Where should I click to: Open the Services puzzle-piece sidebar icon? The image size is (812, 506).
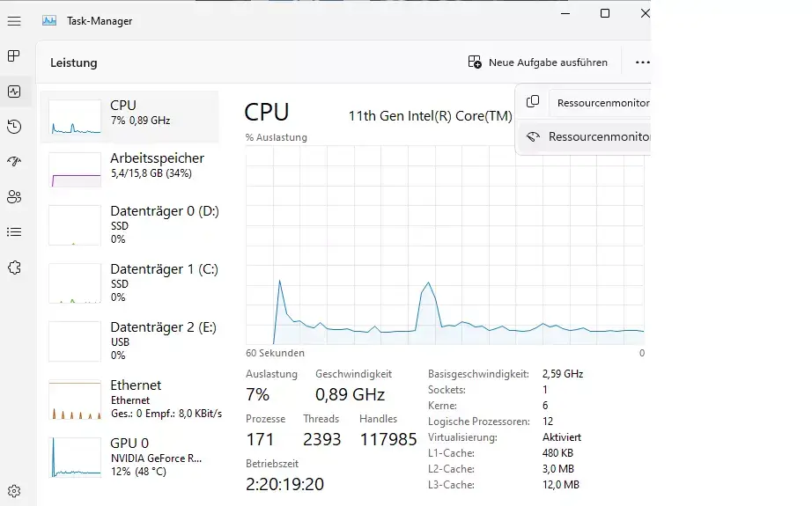pos(14,268)
